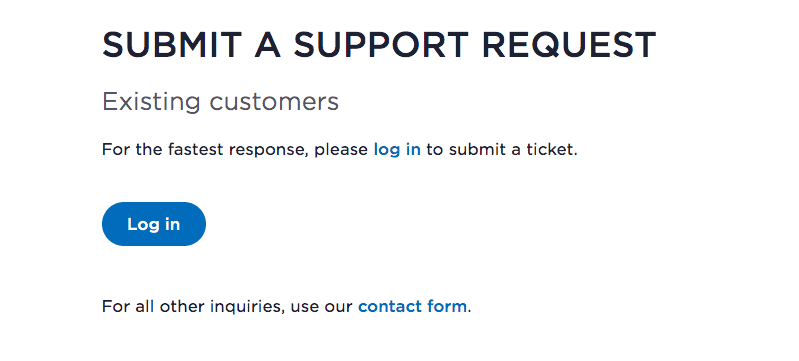Click the word "use" before our

pos(304,308)
